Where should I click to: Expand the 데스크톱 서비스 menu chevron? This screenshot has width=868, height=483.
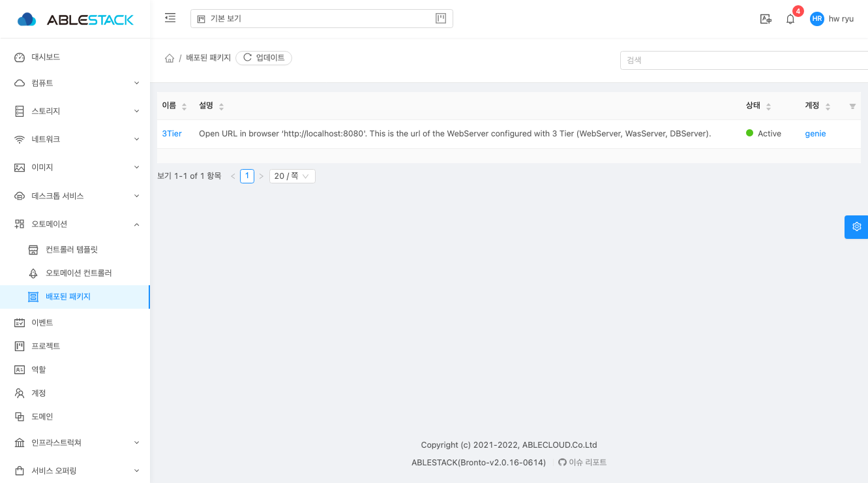click(x=137, y=196)
